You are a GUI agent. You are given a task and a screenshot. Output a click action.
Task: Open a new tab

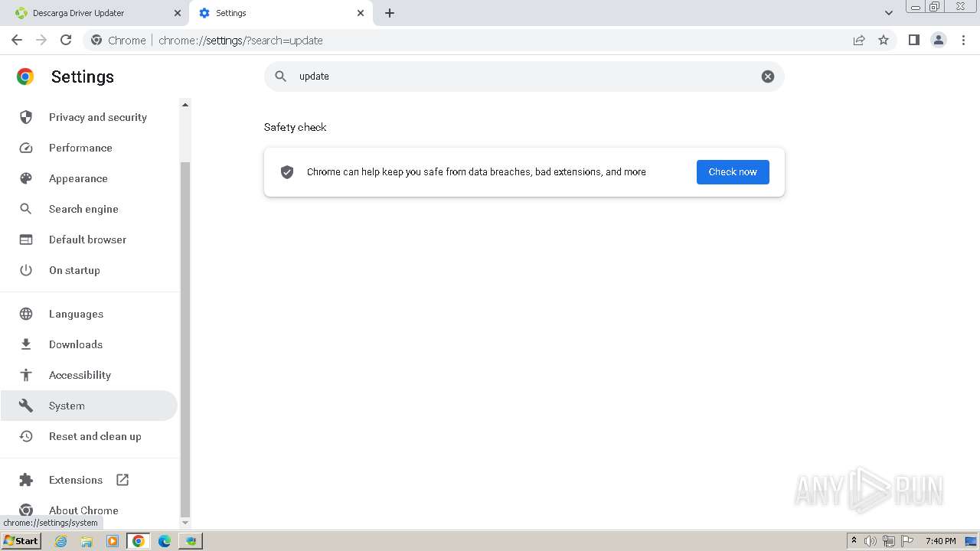pyautogui.click(x=390, y=13)
